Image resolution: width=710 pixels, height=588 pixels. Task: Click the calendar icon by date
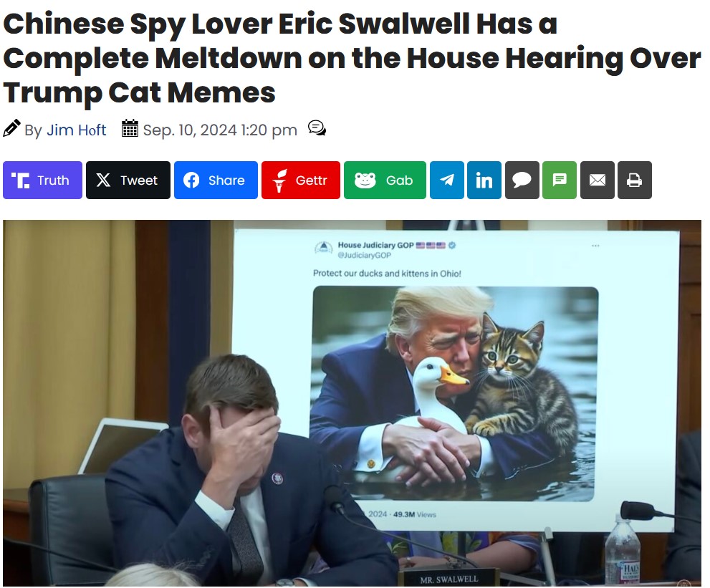[130, 128]
